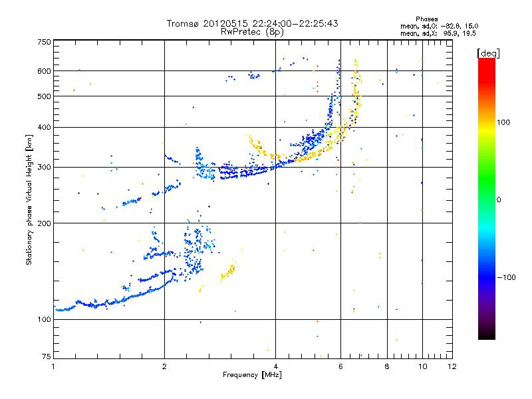Viewport: 532px width, 399px height.
Task: Click the y-axis label '400'
Action: pos(44,128)
